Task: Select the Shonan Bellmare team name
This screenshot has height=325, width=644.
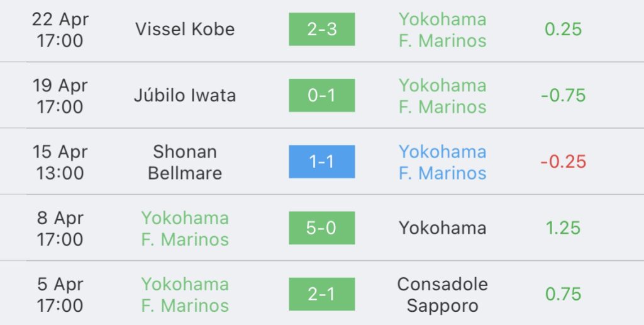Action: point(185,162)
